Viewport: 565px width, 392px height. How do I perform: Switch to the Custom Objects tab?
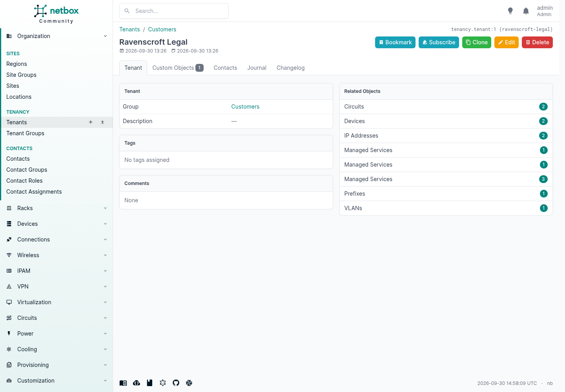pyautogui.click(x=178, y=68)
